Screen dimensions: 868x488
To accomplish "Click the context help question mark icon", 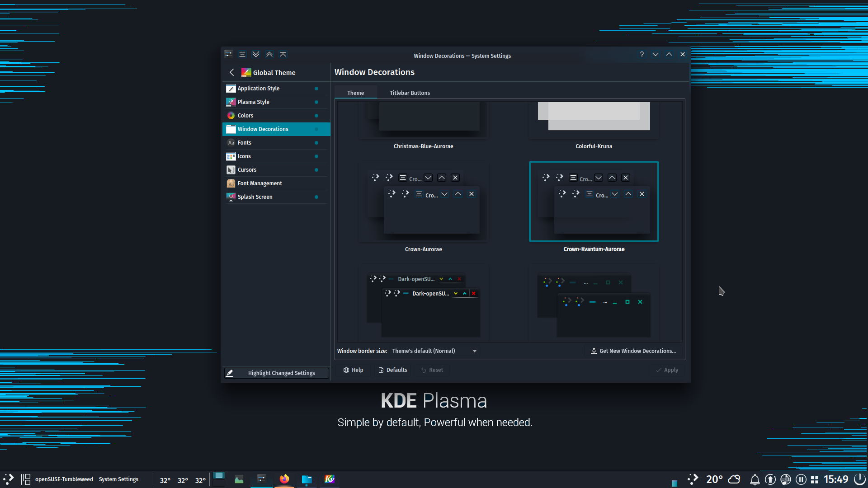I will point(642,54).
